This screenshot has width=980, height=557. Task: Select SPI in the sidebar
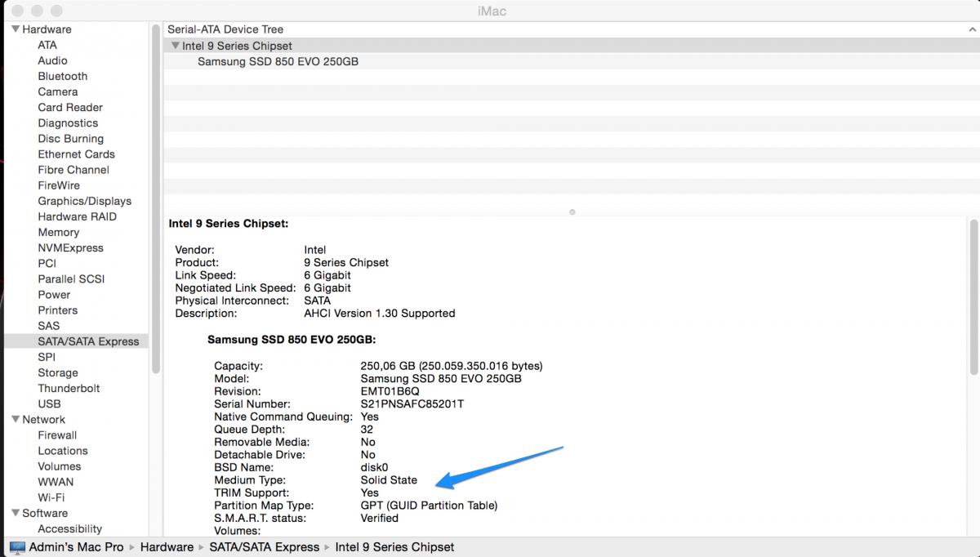point(47,357)
